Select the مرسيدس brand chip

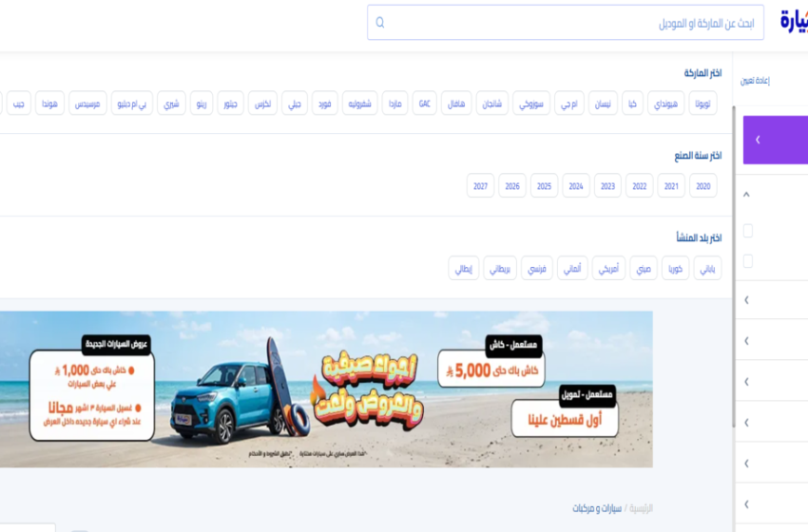coord(87,104)
